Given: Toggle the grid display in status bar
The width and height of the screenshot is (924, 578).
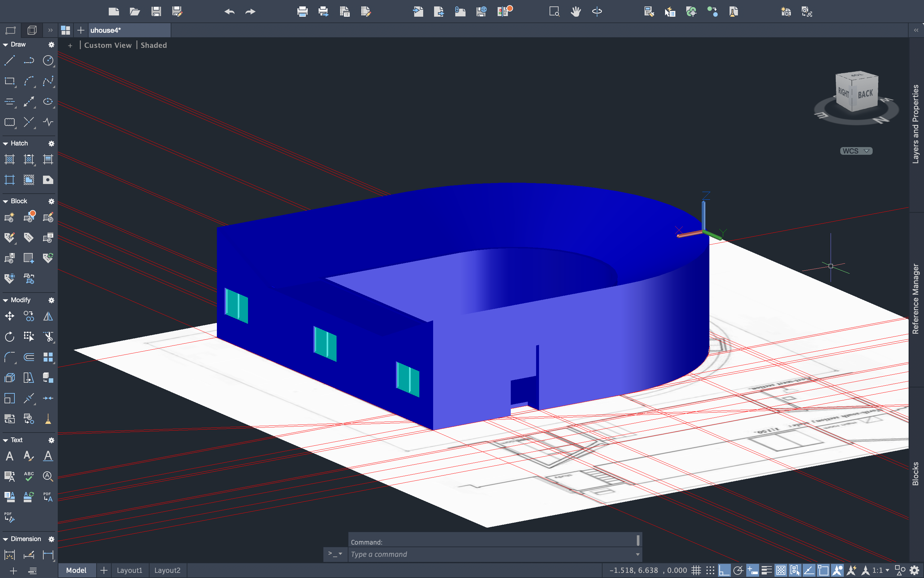Looking at the screenshot, I should (x=697, y=570).
